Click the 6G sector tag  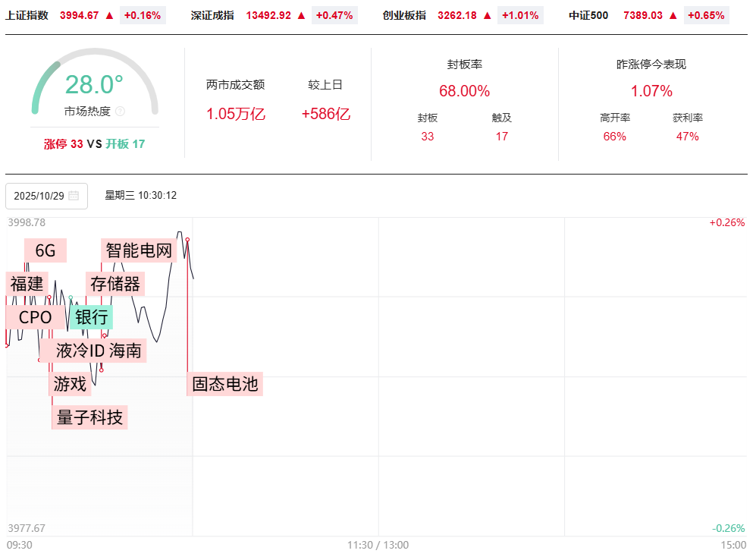click(x=45, y=250)
